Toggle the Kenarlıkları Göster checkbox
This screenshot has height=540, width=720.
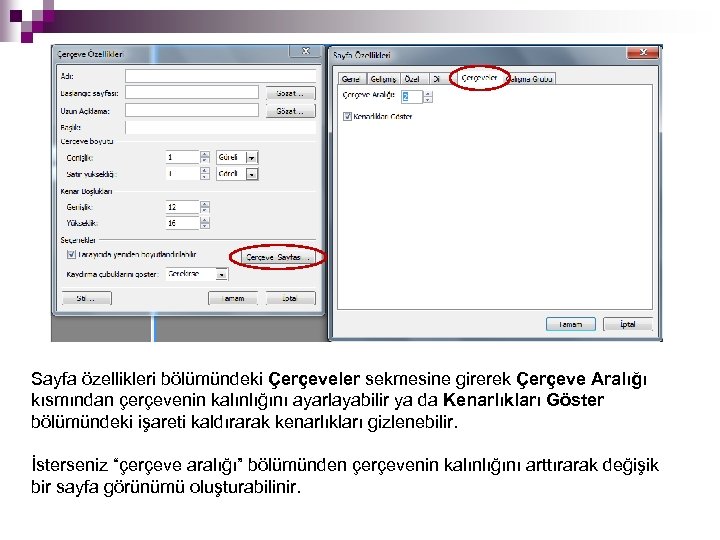347,117
